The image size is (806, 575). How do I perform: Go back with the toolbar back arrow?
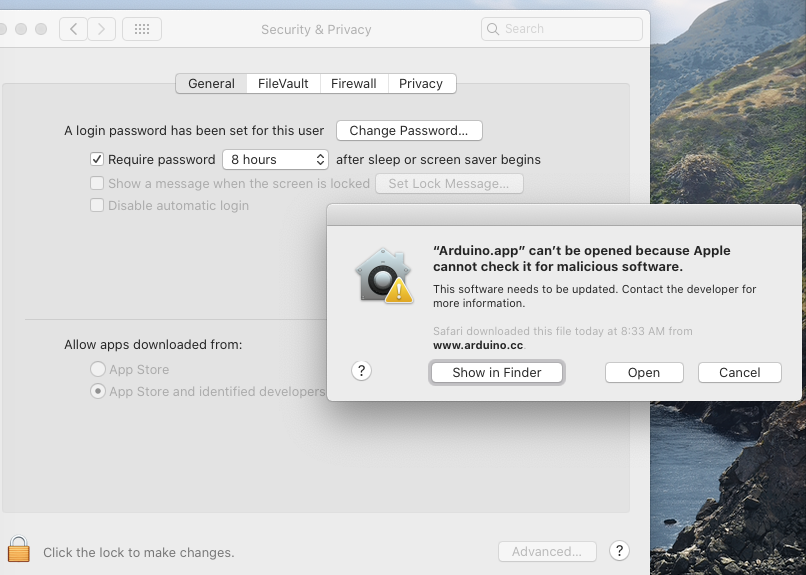[x=74, y=29]
